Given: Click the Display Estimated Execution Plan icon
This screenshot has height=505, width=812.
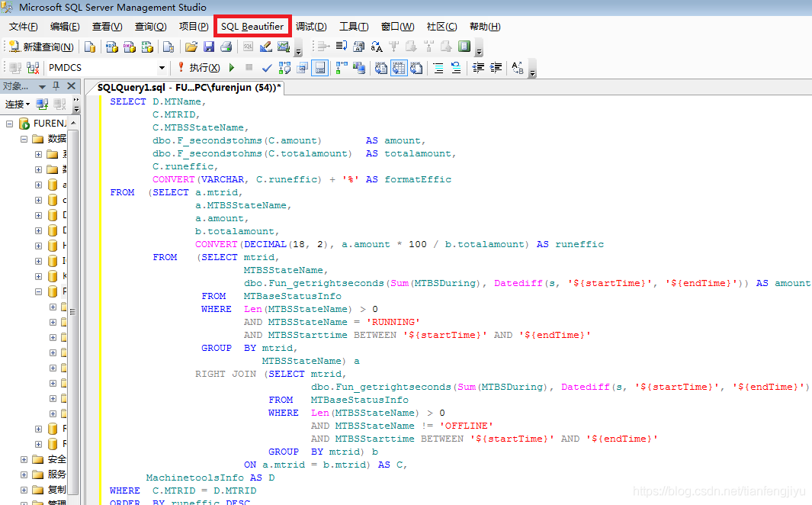Looking at the screenshot, I should [284, 68].
